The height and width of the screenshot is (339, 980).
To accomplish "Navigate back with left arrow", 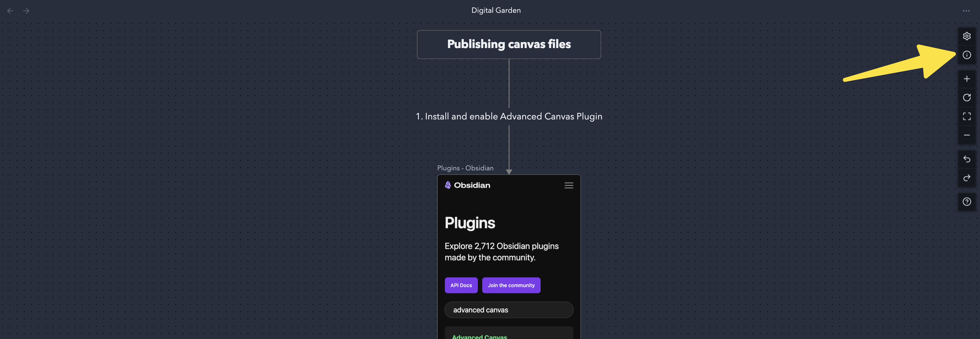I will pyautogui.click(x=10, y=11).
